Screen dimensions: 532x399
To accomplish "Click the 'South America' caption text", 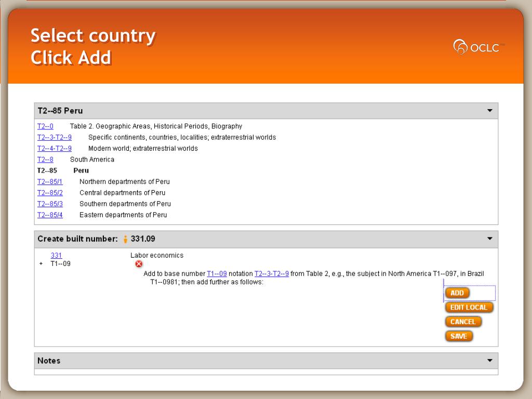I will pos(92,159).
